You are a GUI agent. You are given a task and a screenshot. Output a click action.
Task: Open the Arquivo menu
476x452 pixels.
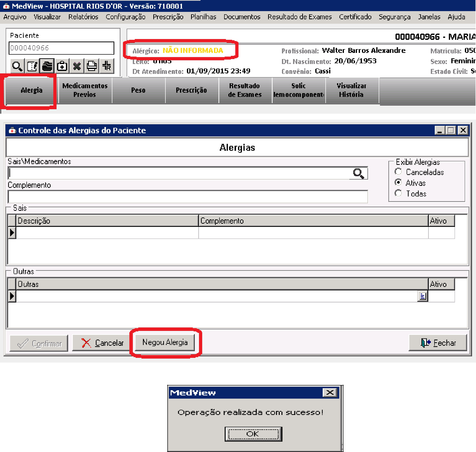click(15, 17)
